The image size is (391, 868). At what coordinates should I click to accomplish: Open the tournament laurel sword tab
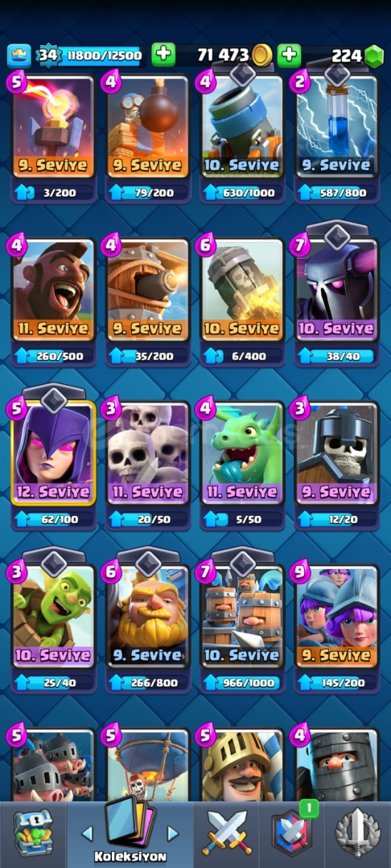[x=358, y=833]
